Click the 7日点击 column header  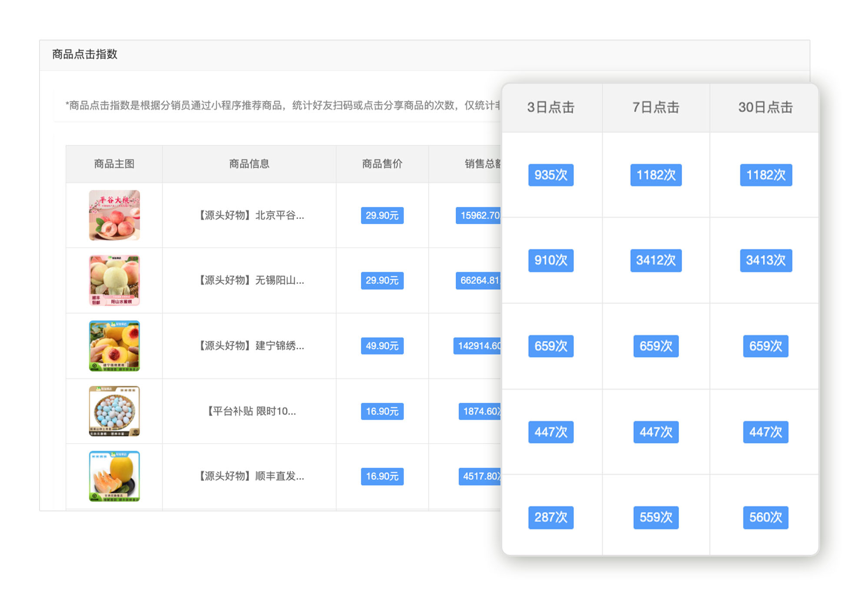point(656,107)
